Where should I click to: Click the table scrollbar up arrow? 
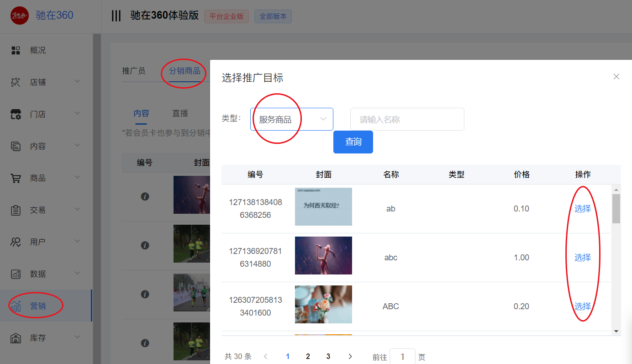tap(616, 190)
